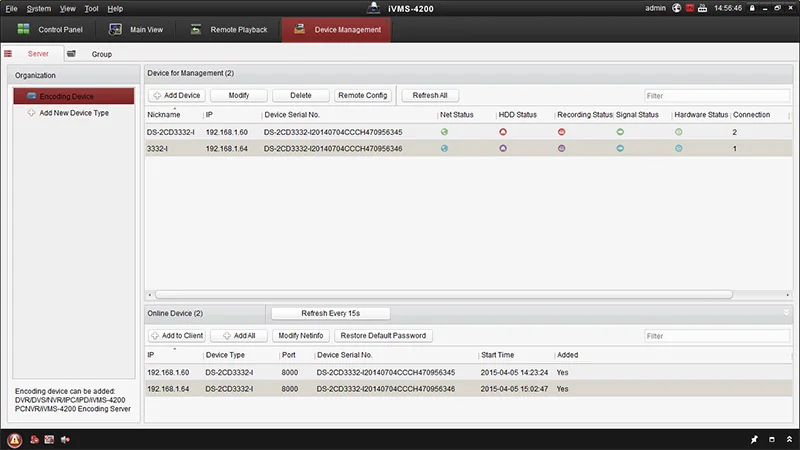Click the Filter field in Device for Management
This screenshot has width=800, height=450.
716,96
